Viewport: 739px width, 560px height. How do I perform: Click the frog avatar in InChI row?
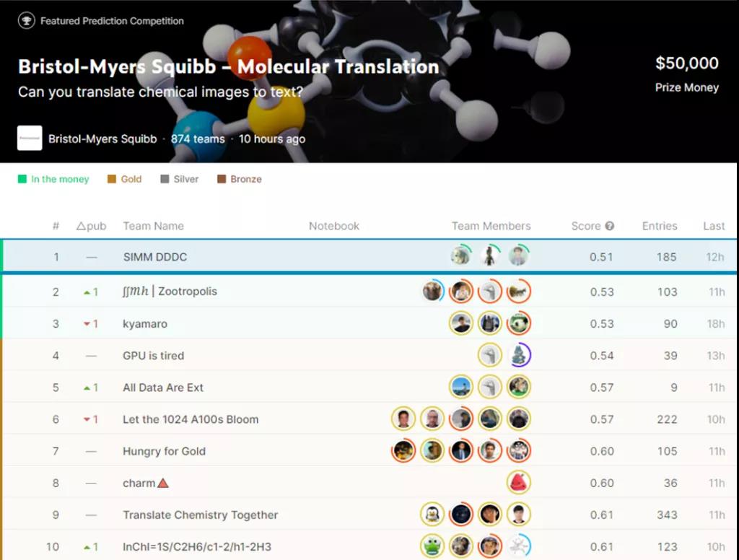[x=432, y=546]
